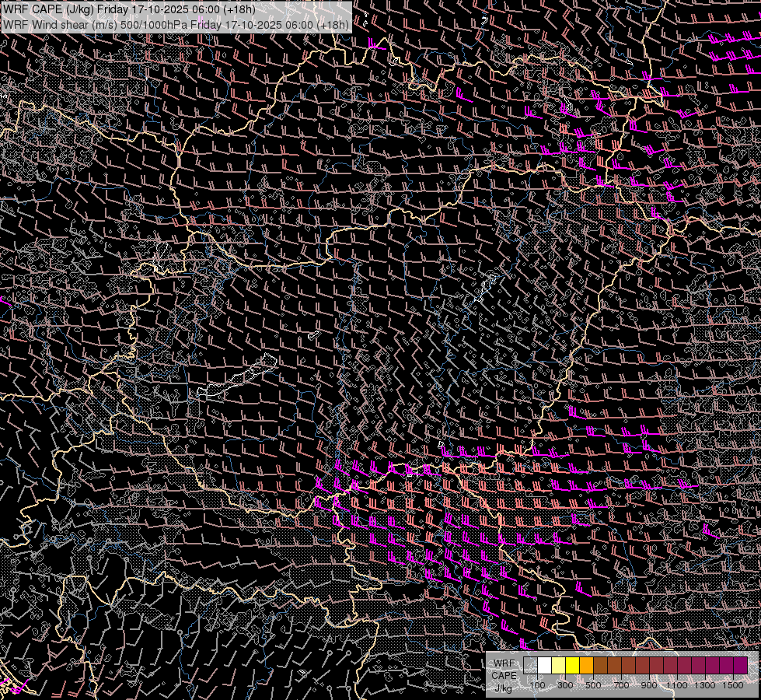
Task: Click the first brown swatch after orange
Action: [601, 666]
